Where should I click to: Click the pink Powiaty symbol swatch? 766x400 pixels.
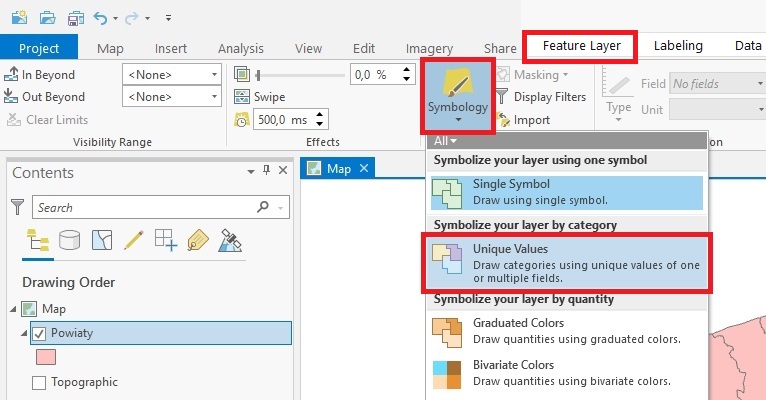(x=46, y=357)
